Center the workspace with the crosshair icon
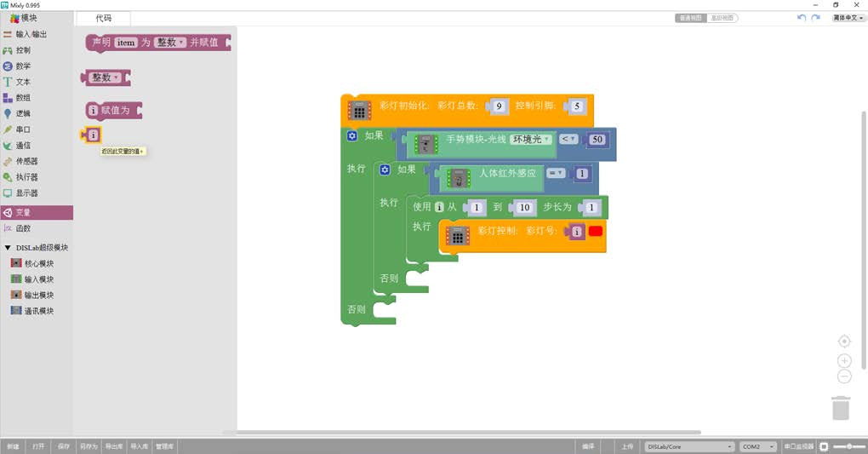The width and height of the screenshot is (868, 454). click(844, 341)
